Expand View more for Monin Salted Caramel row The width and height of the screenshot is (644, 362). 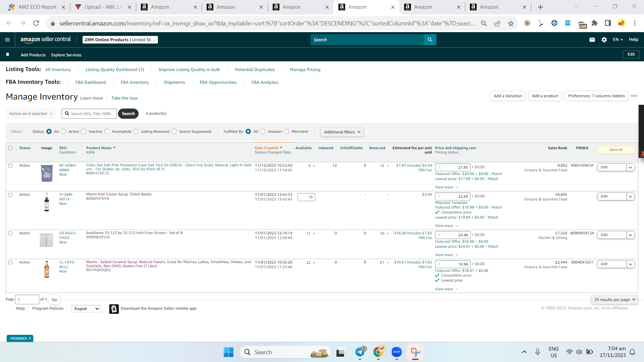446,289
